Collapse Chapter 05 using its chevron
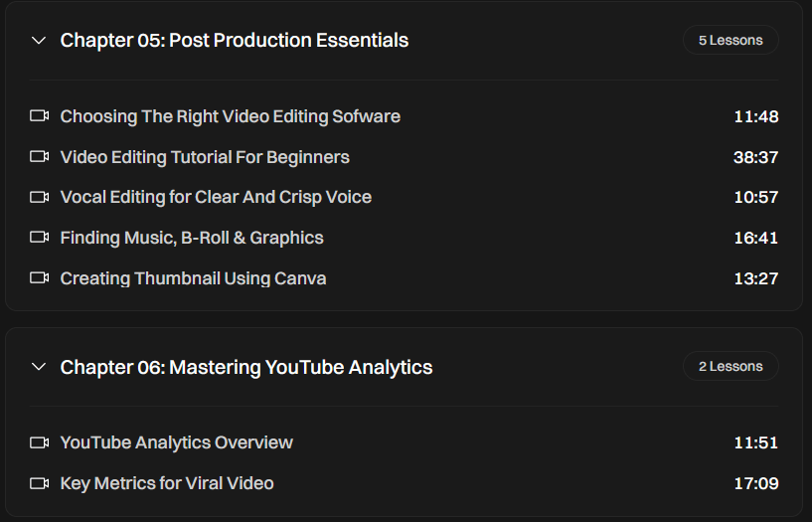 click(x=39, y=41)
